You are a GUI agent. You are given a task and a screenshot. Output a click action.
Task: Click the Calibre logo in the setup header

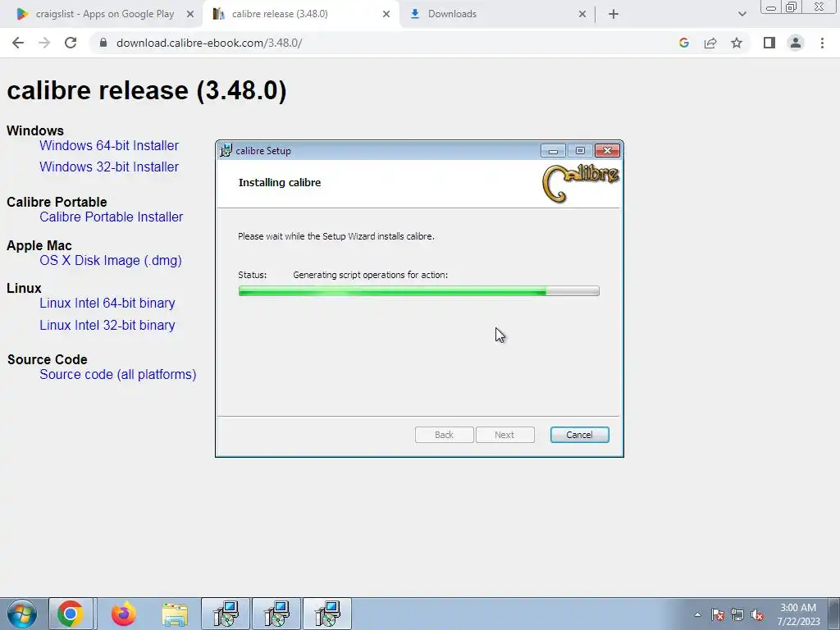(x=581, y=183)
